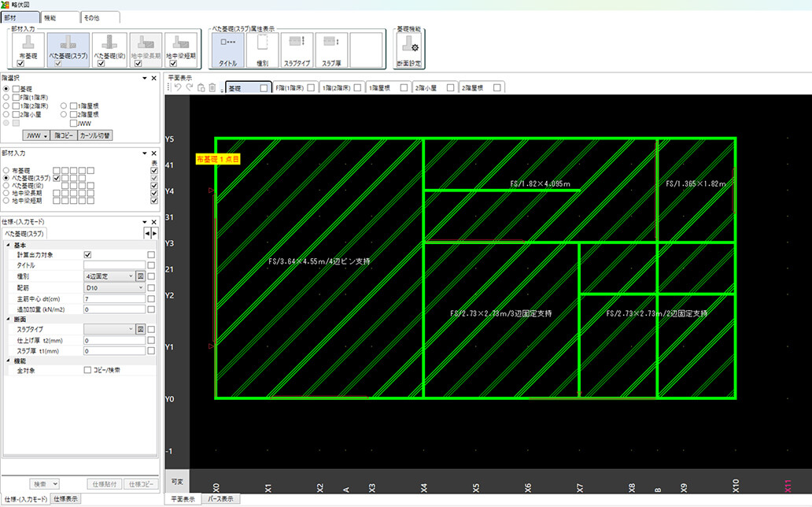Click the trash delete icon in plan toolbar

212,87
